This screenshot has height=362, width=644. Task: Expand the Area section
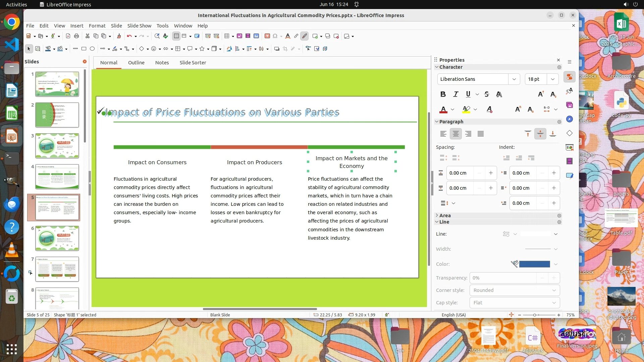pyautogui.click(x=444, y=216)
